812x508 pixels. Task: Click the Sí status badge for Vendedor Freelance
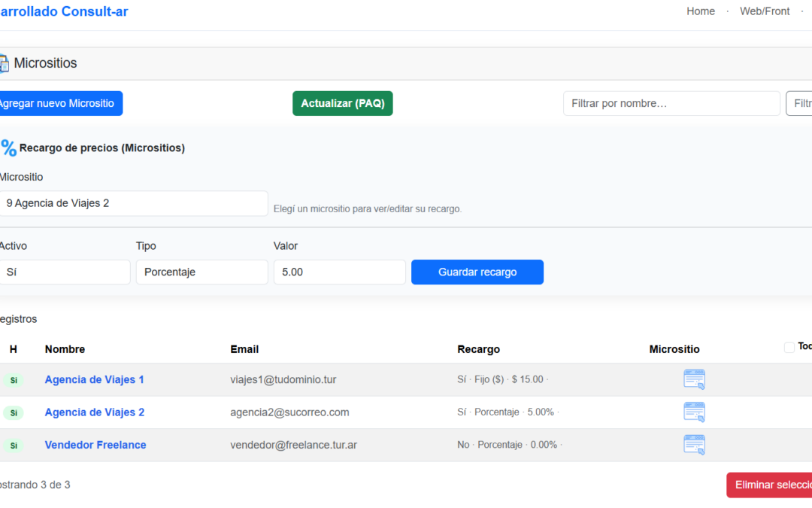14,446
